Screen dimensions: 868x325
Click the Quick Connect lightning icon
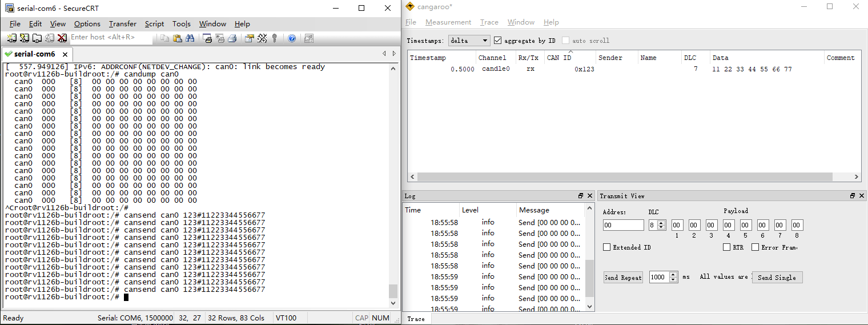tap(24, 38)
